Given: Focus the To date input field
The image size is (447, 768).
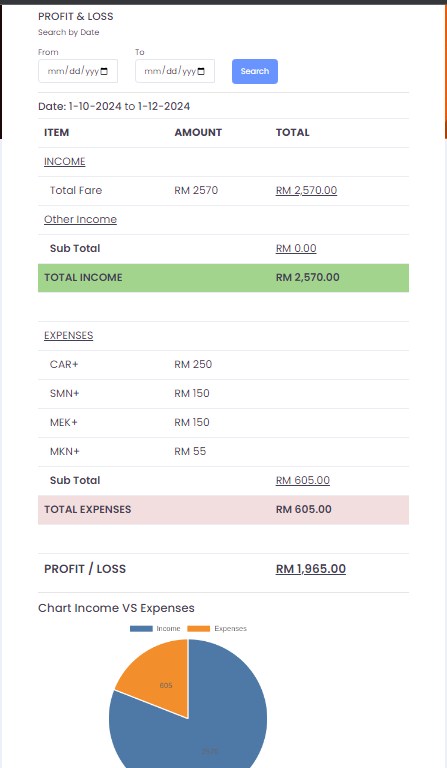Looking at the screenshot, I should [x=175, y=72].
